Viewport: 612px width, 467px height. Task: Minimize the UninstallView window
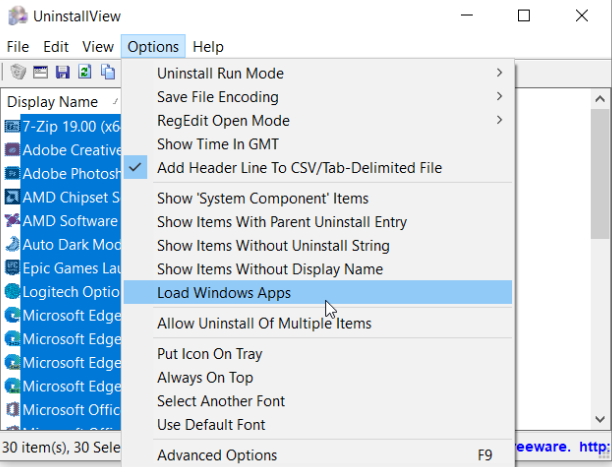467,16
